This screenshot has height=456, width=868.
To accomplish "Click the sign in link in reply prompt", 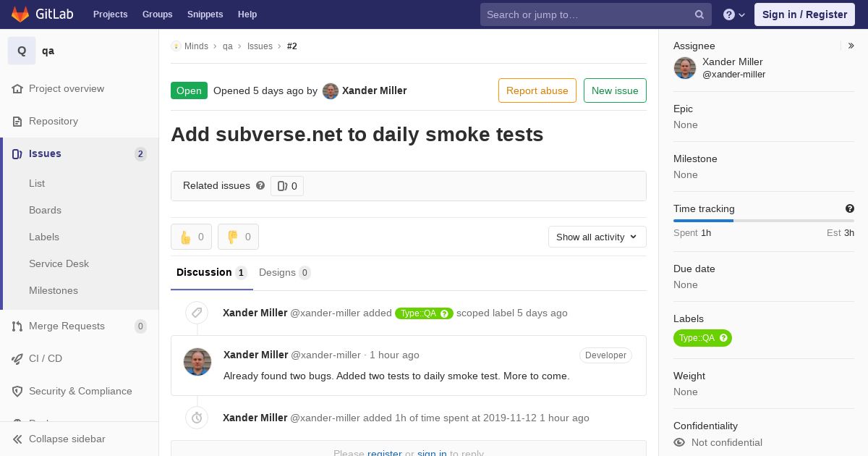I will (432, 452).
